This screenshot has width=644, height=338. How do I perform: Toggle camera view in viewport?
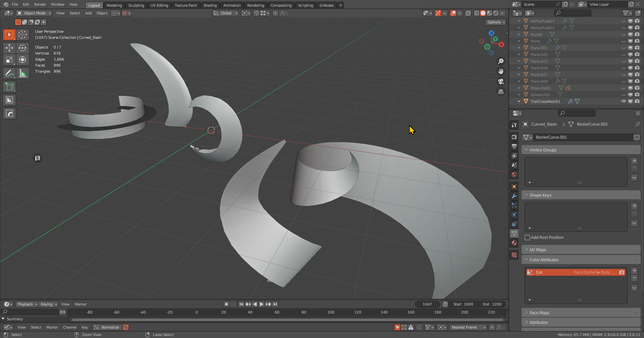(501, 81)
